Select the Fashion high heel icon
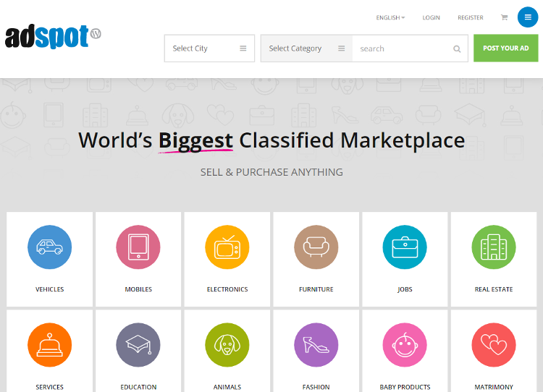The height and width of the screenshot is (392, 543). coord(316,345)
